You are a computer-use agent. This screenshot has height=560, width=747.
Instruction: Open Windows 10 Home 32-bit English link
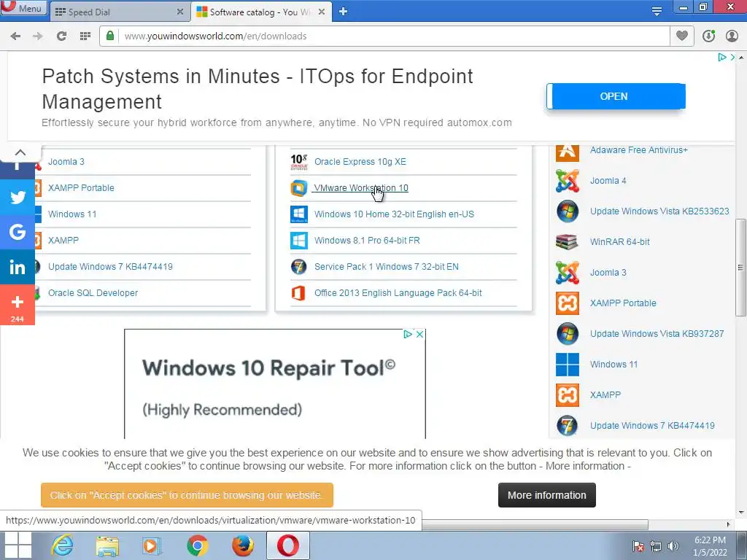point(395,214)
